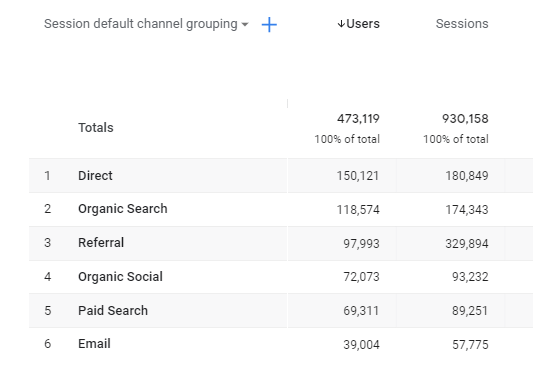Click Direct users value 150,121
This screenshot has width=537, height=382.
click(358, 176)
